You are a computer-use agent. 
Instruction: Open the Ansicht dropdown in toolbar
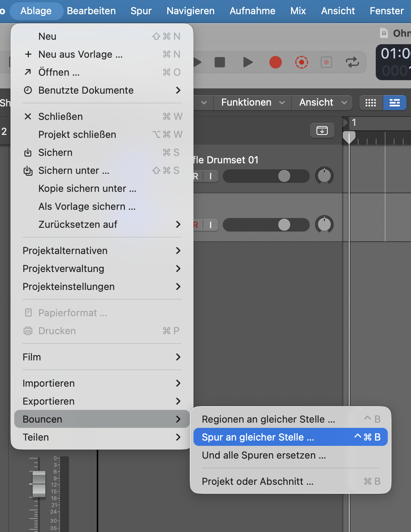(x=322, y=103)
